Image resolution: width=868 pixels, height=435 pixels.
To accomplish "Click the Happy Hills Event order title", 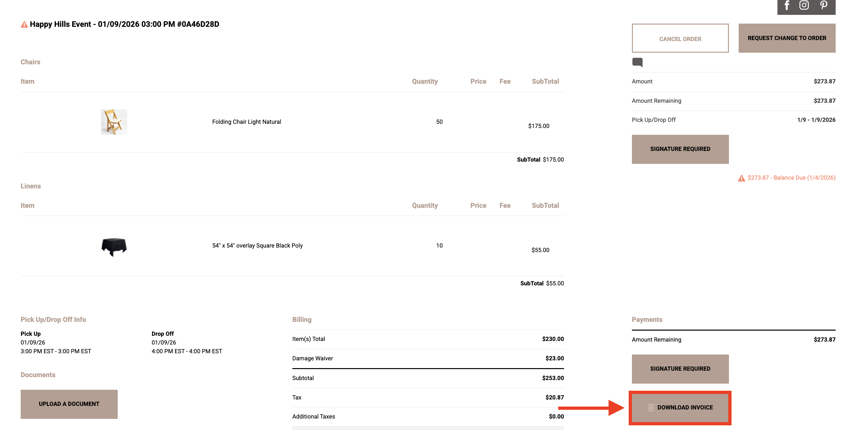I will point(124,24).
